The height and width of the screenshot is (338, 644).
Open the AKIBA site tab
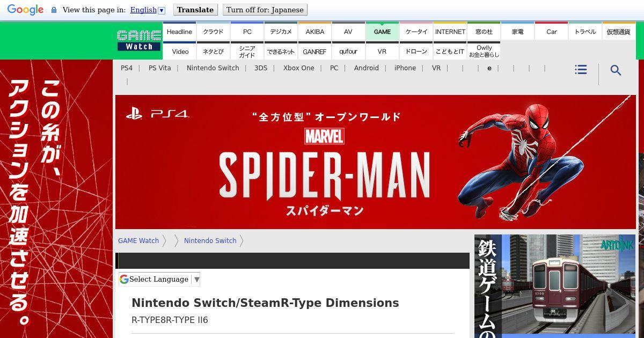click(315, 31)
